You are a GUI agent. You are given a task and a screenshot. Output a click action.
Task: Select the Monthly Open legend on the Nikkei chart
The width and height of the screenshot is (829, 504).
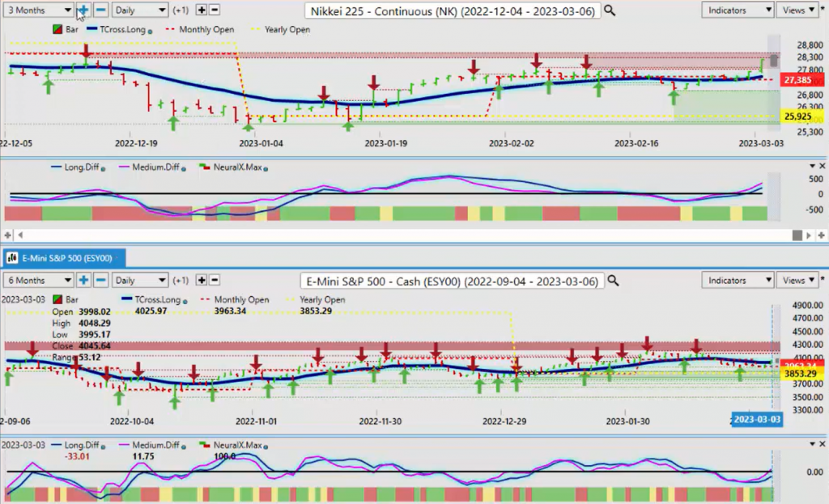[x=200, y=30]
